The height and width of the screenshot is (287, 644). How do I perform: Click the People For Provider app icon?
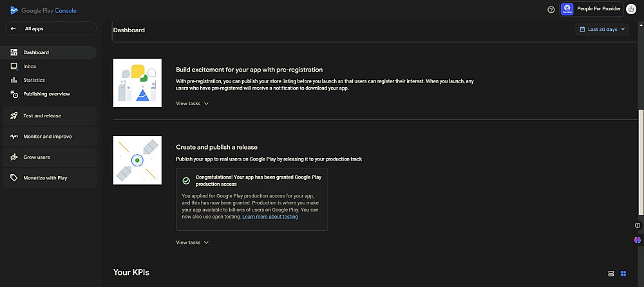click(x=567, y=9)
